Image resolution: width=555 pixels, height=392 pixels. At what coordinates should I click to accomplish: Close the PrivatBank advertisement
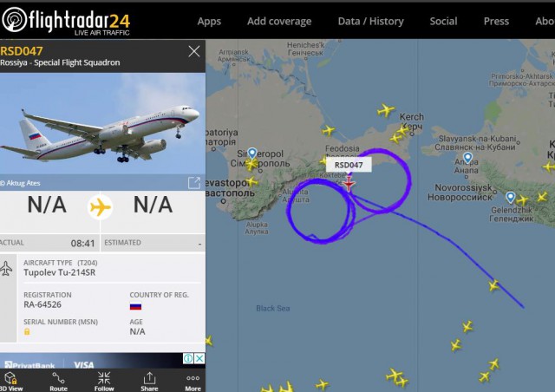[199, 358]
